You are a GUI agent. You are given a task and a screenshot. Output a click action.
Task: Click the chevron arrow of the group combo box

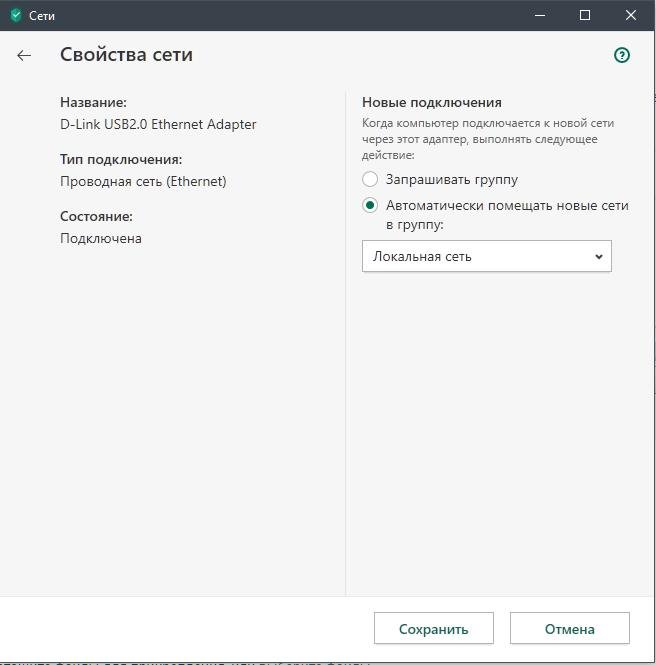(599, 256)
